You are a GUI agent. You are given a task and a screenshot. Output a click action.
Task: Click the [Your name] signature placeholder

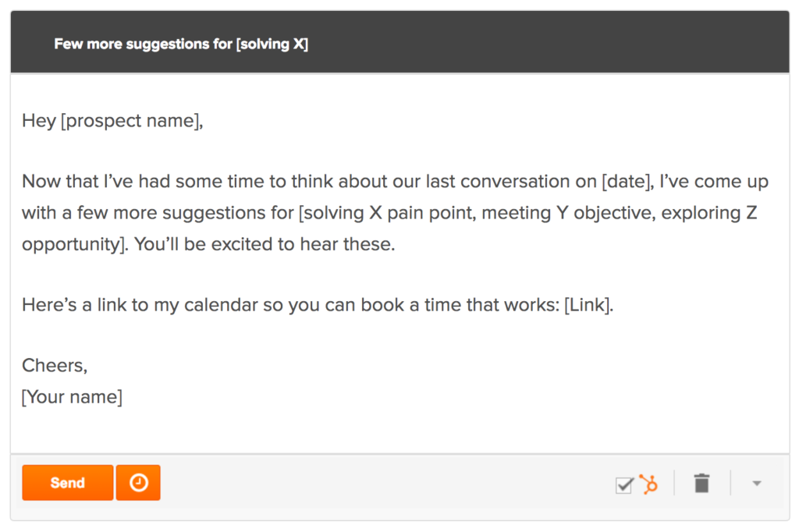[x=72, y=396]
